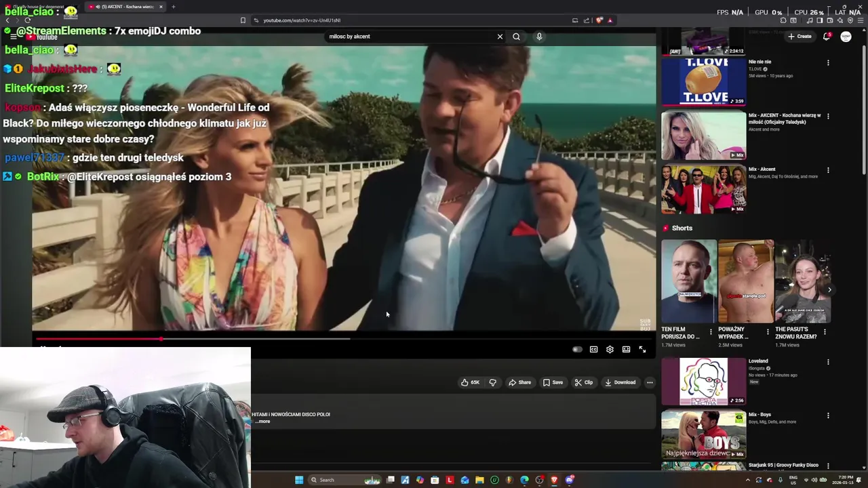Open the Mix - Akcent title link
Image resolution: width=868 pixels, height=488 pixels.
click(x=762, y=169)
